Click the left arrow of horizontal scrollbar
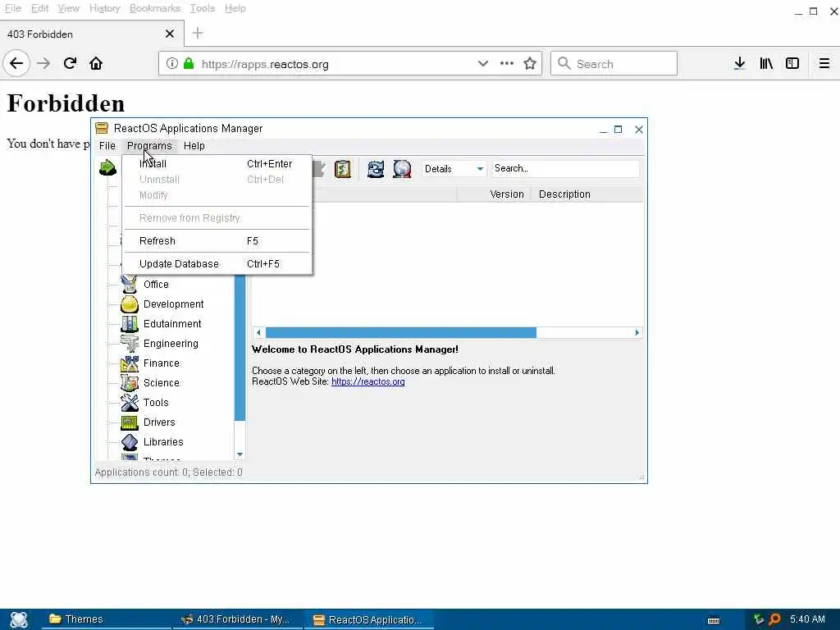 coord(258,333)
